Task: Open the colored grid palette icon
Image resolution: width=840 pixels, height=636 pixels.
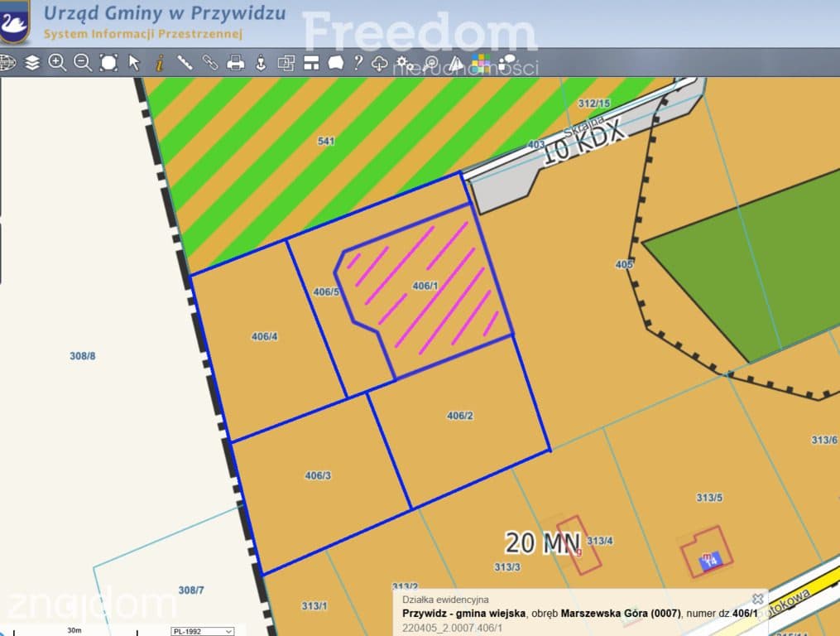Action: [481, 63]
